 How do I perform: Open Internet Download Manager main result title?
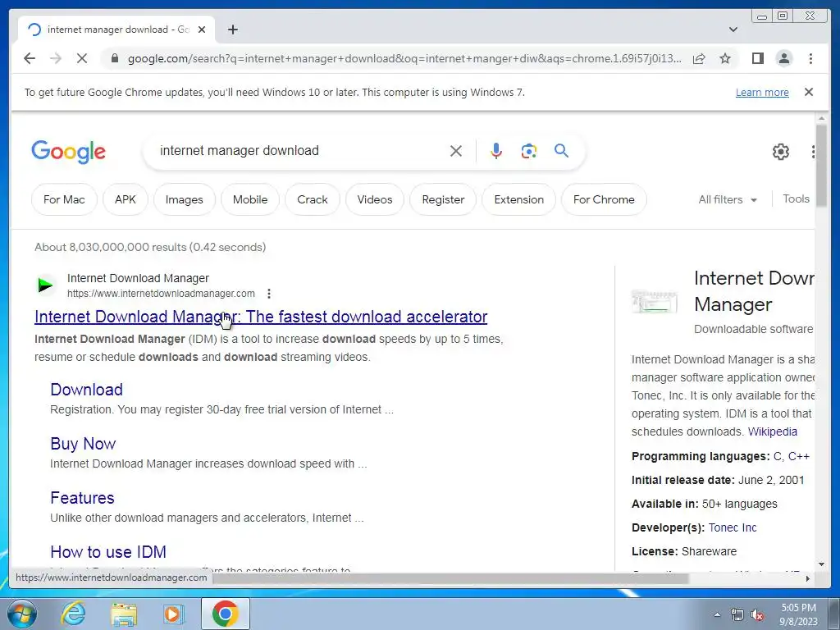261,317
